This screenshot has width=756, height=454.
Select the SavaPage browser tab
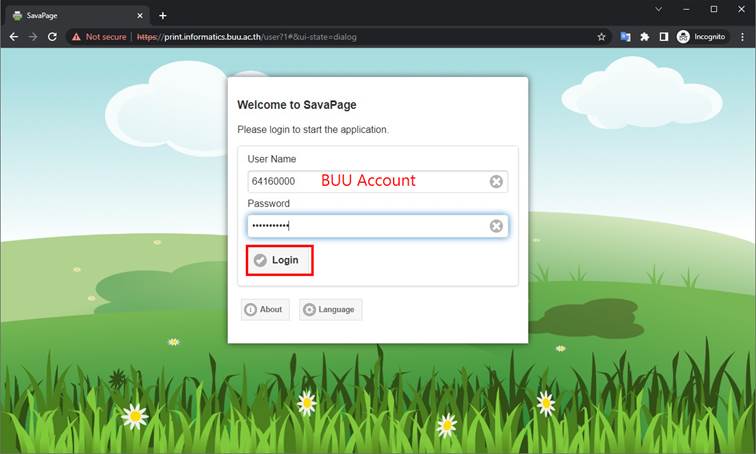coord(77,15)
